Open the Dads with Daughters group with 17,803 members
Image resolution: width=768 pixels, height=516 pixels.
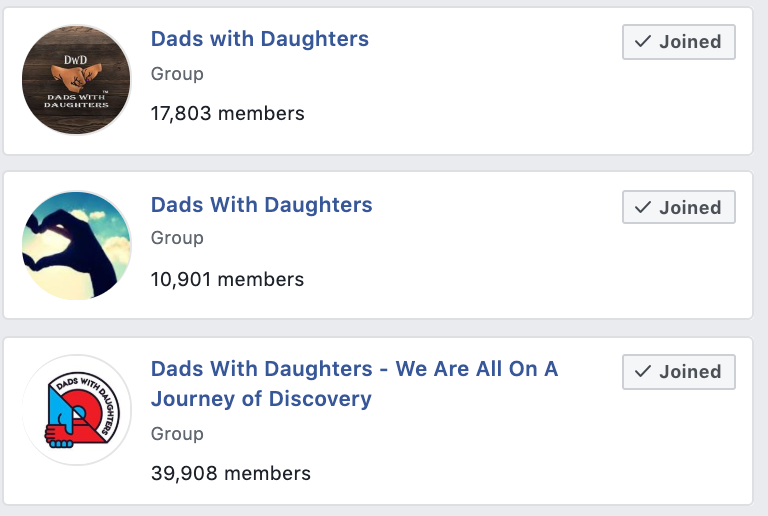(x=260, y=39)
